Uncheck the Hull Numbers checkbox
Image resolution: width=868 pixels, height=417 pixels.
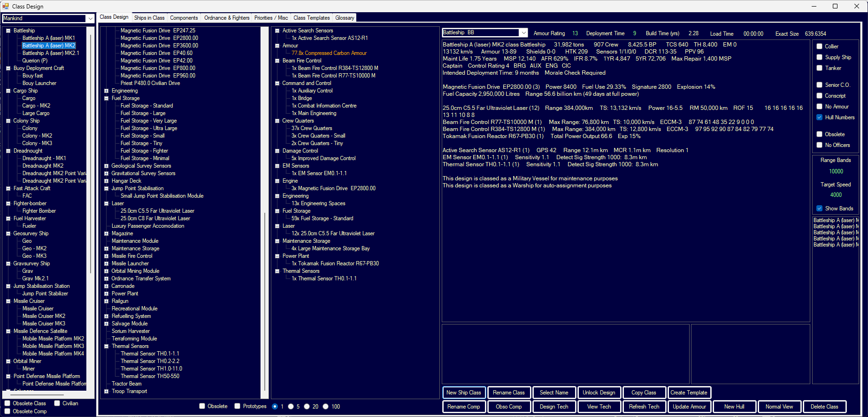819,117
